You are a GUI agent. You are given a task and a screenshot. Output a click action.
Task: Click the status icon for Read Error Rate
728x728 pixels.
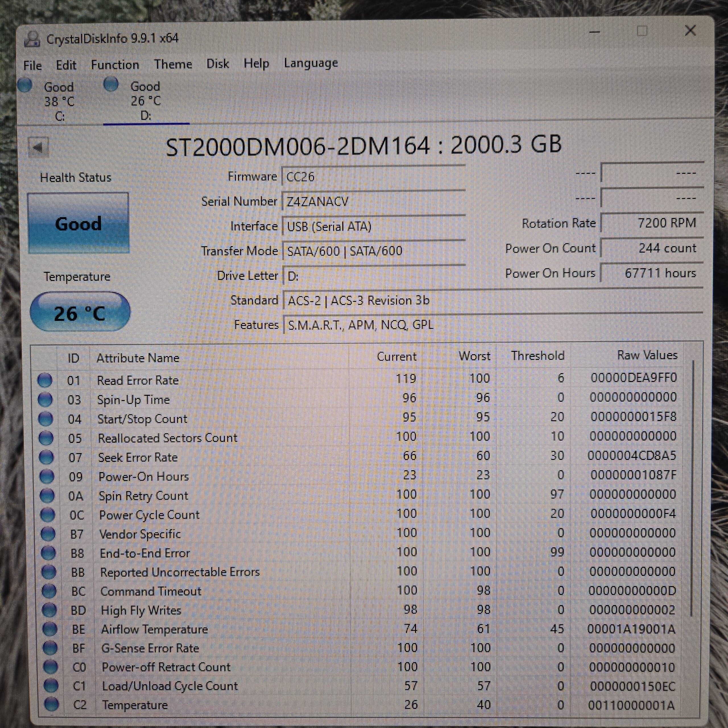point(44,380)
